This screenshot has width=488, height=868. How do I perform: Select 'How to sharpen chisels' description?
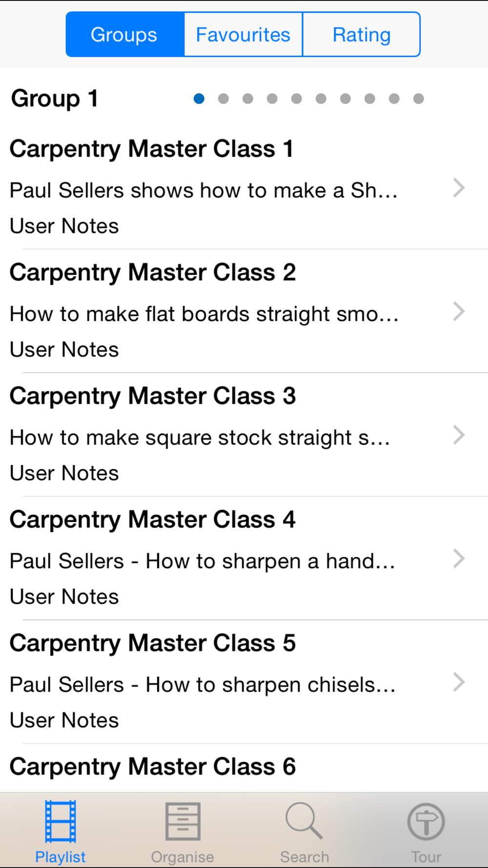tap(203, 685)
